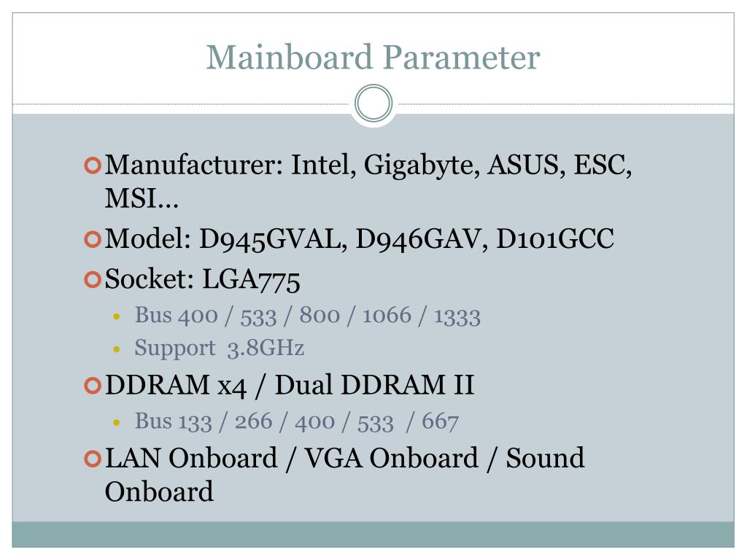This screenshot has height=560, width=747.
Task: Click the Bus 133 / 266 / 400 line
Action: [296, 422]
